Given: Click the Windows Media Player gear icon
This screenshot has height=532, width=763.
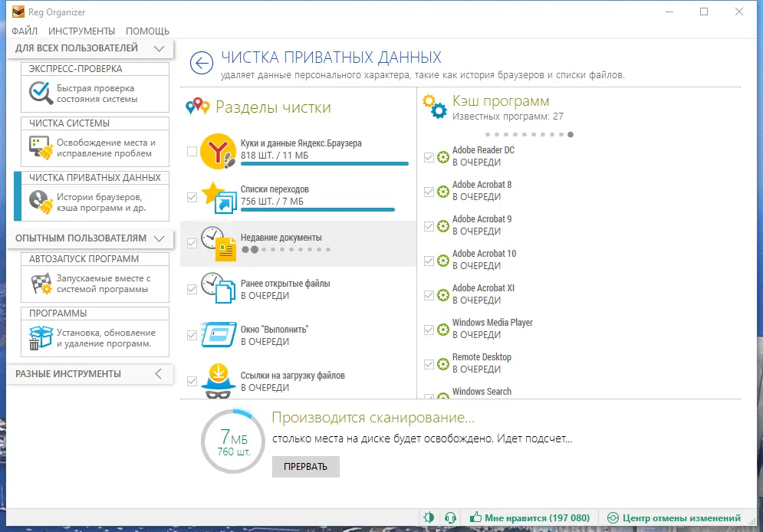Looking at the screenshot, I should [x=442, y=330].
